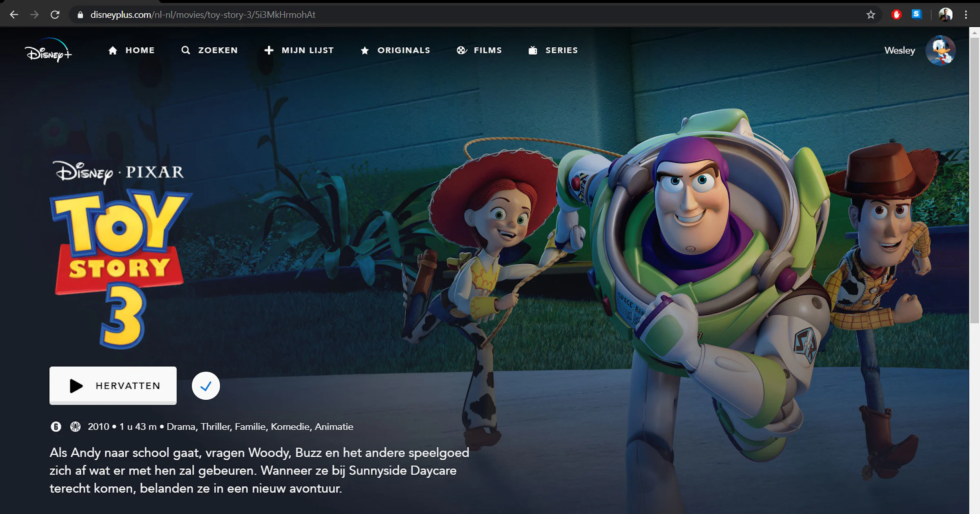
Task: Click the browser back arrow
Action: 14,15
